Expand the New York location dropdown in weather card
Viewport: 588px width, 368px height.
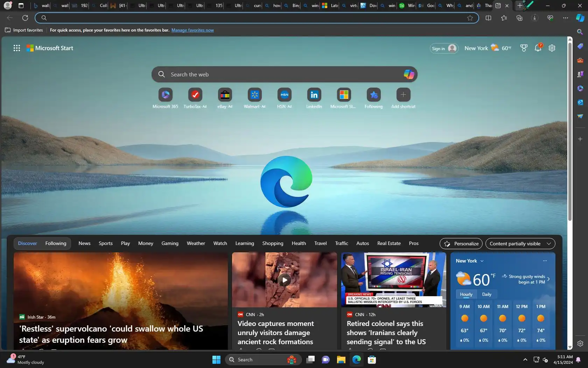[482, 261]
